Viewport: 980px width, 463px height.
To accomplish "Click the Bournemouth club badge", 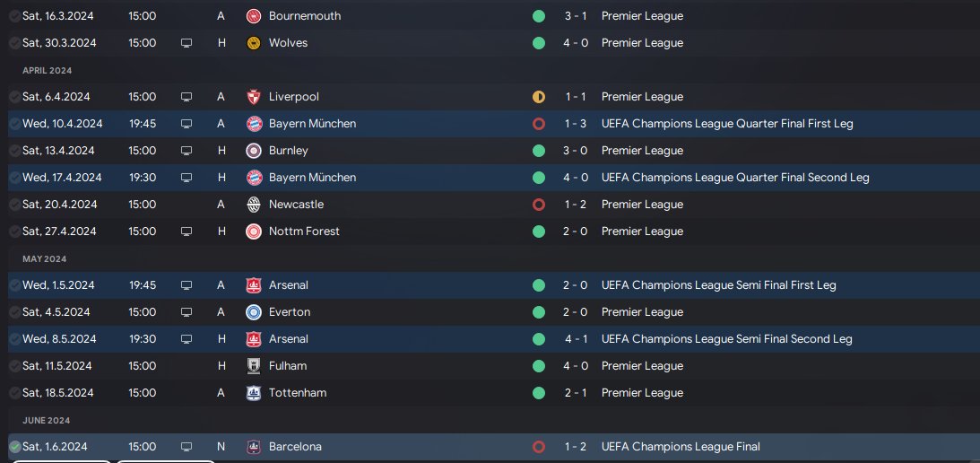I will pos(253,16).
